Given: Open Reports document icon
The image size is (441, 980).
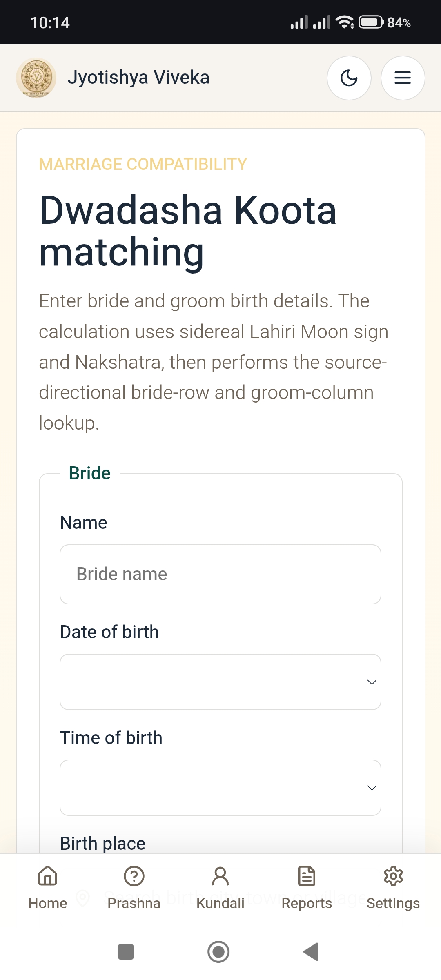Looking at the screenshot, I should click(307, 876).
